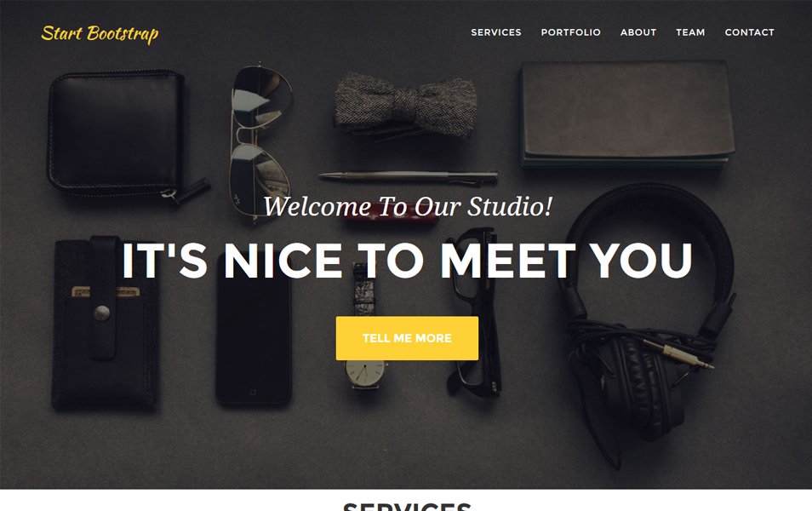Click the silver pen under the bow tie

tap(408, 177)
